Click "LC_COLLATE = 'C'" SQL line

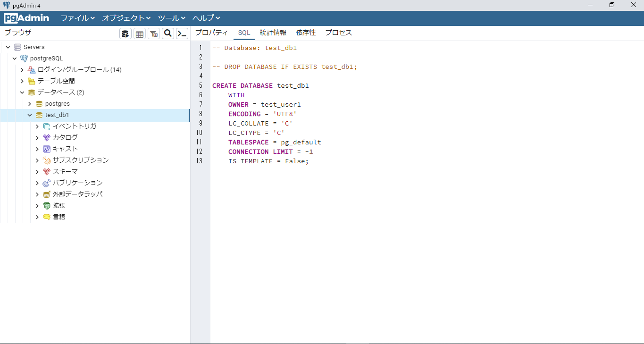click(260, 123)
